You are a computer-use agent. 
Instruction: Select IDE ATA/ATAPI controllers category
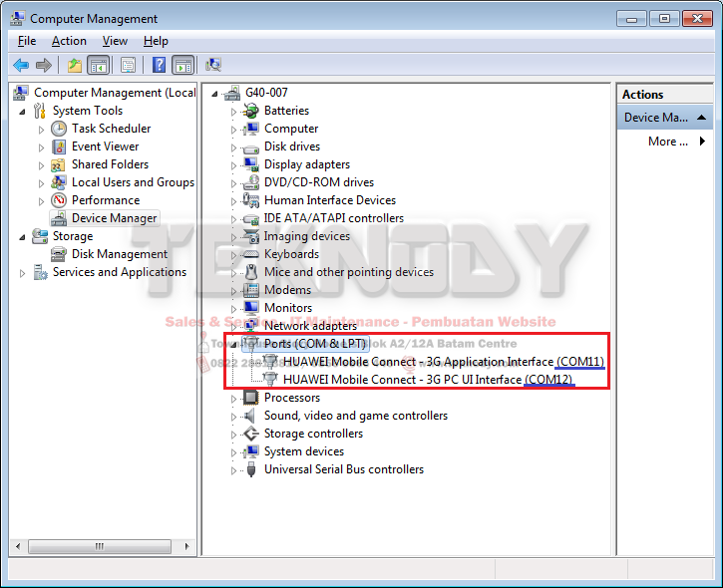click(x=333, y=218)
